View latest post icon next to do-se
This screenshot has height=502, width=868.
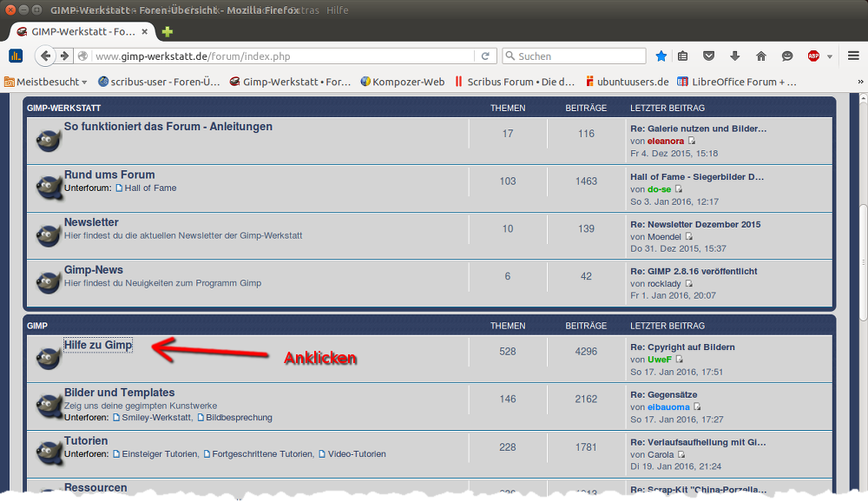pos(678,189)
